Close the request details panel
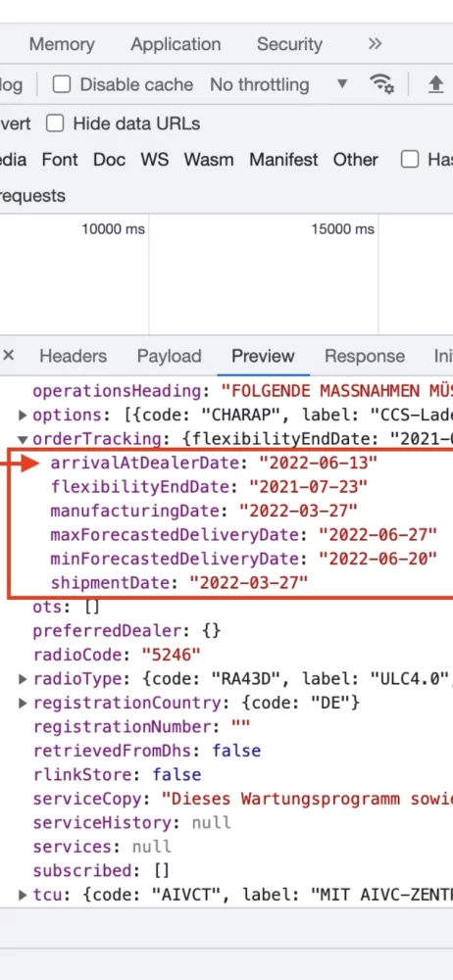453x980 pixels. [x=8, y=356]
